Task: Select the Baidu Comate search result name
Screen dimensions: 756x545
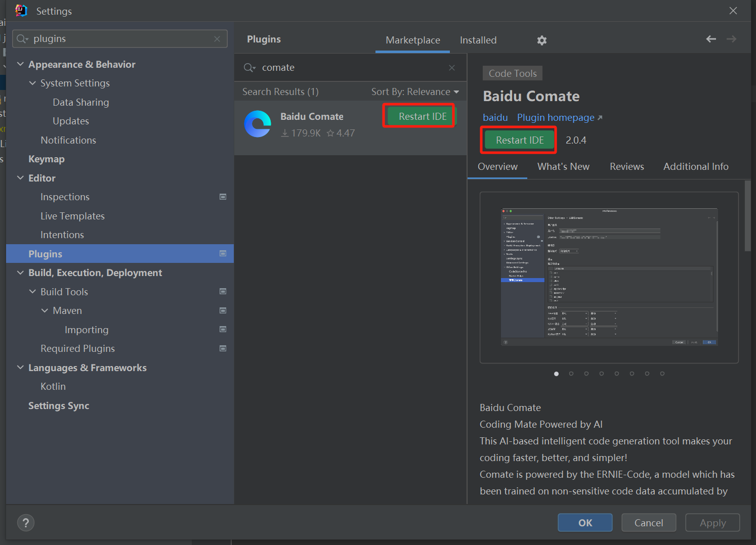Action: coord(312,116)
